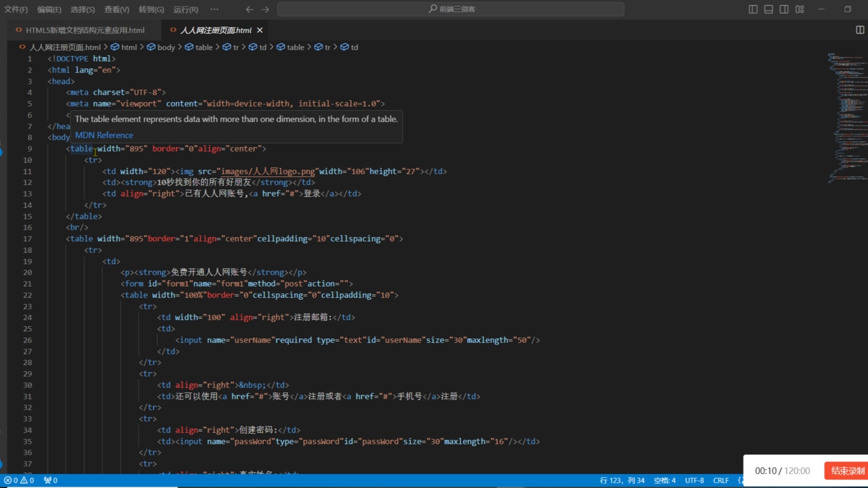Click the 行 123, 列 34 cursor position
868x488 pixels.
pyautogui.click(x=622, y=480)
